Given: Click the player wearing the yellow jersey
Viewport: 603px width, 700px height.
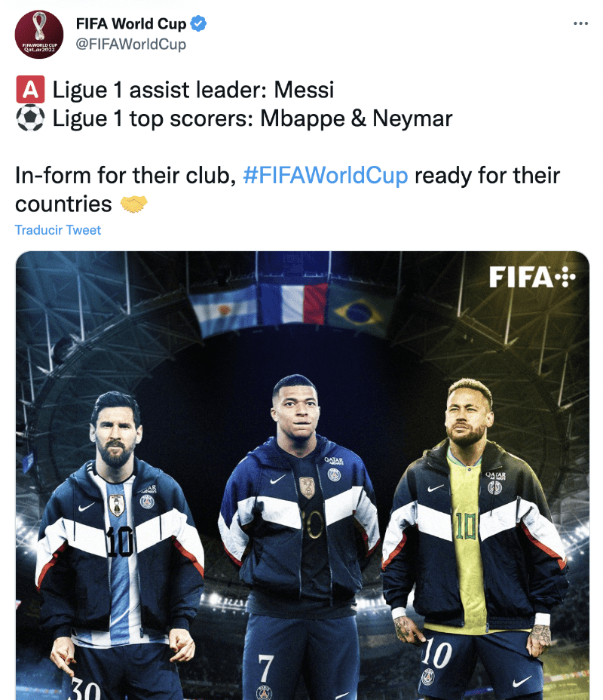Looking at the screenshot, I should point(475,536).
